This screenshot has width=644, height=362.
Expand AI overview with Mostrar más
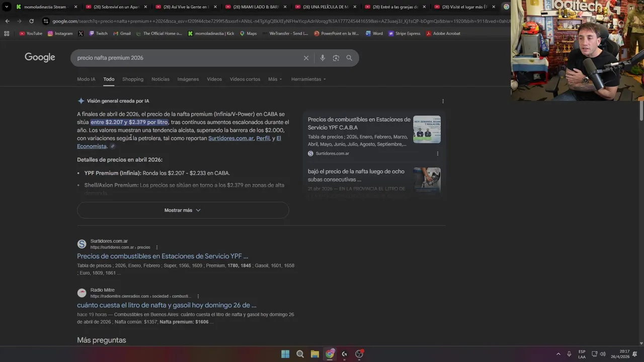point(183,210)
